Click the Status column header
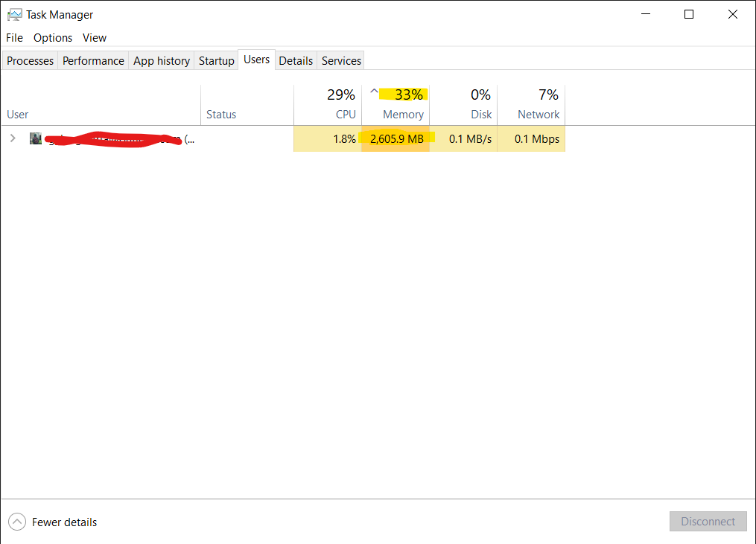The width and height of the screenshot is (756, 544). coord(221,114)
